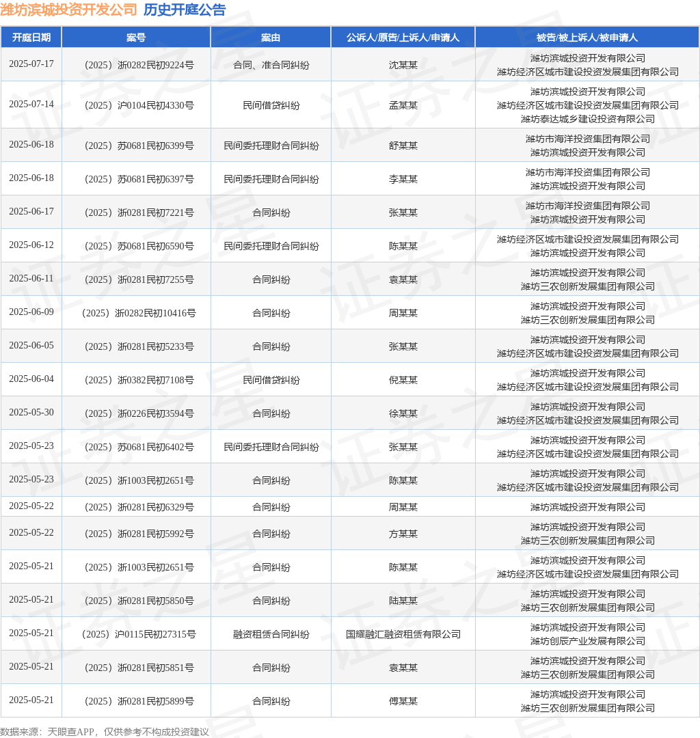Click the 数据来源 footer note
This screenshot has width=700, height=738.
pos(105,731)
